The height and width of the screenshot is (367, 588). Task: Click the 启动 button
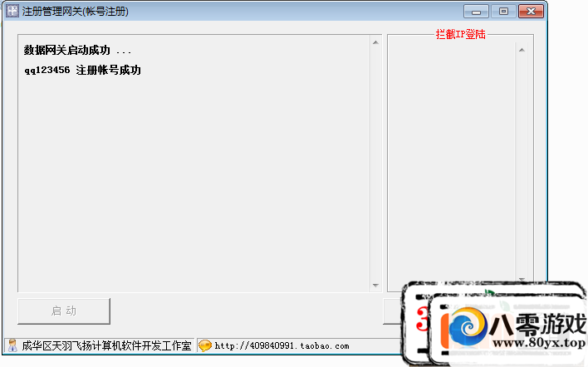coord(64,311)
